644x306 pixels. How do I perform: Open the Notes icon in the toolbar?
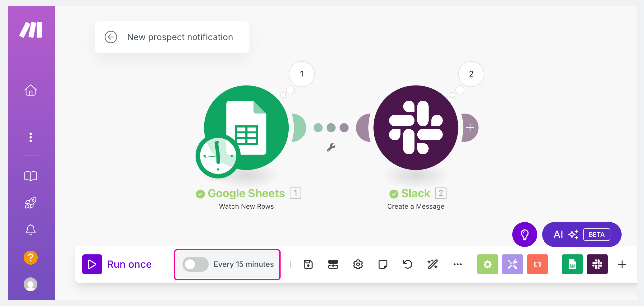click(383, 264)
